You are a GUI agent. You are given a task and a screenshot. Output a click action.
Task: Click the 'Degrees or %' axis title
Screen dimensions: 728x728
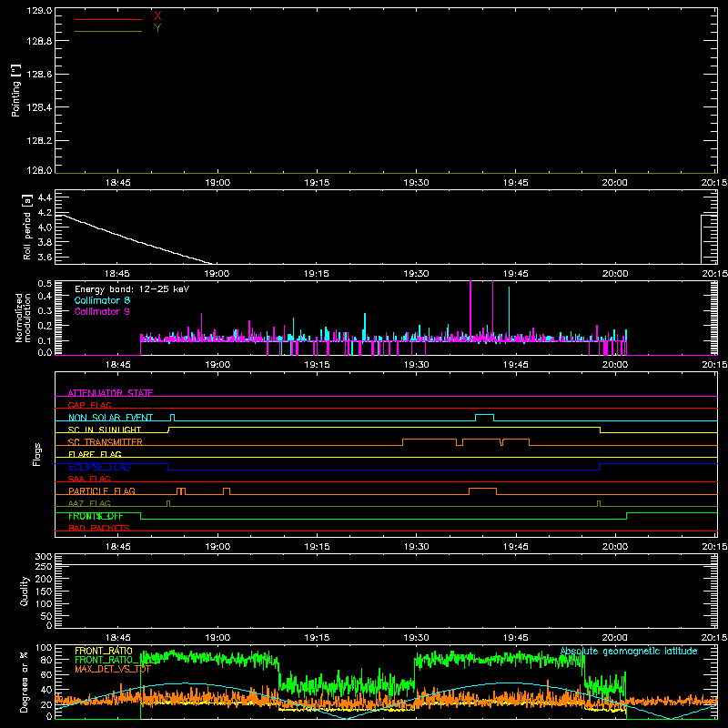[x=25, y=682]
